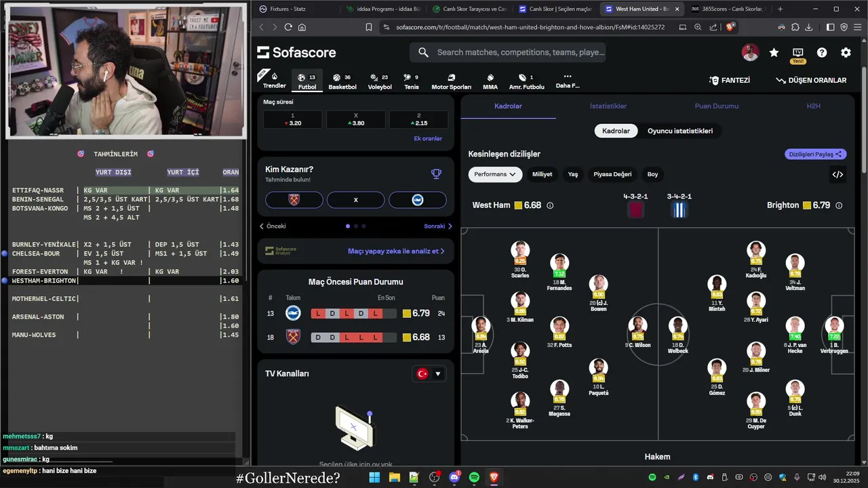868x488 pixels.
Task: Open Trendler section icon
Action: click(x=274, y=77)
